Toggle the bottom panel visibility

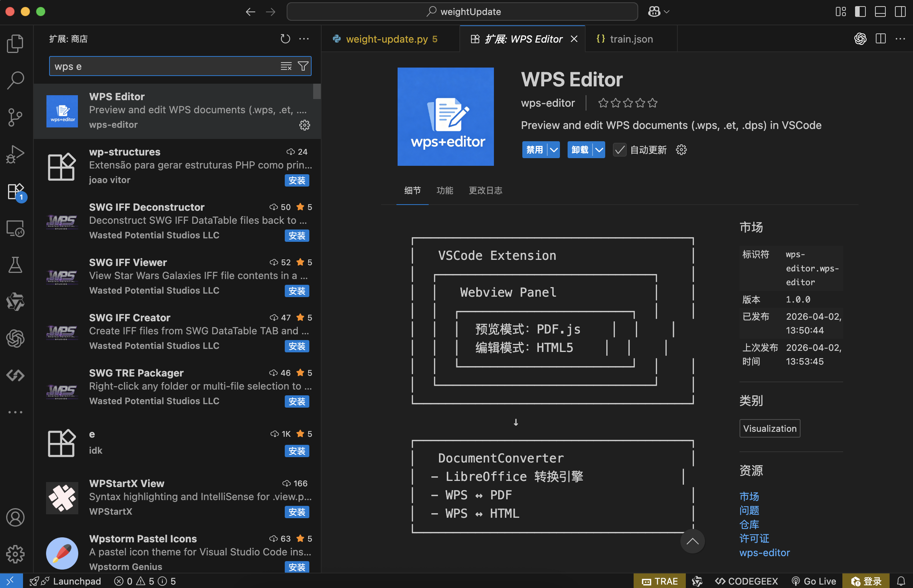(880, 12)
